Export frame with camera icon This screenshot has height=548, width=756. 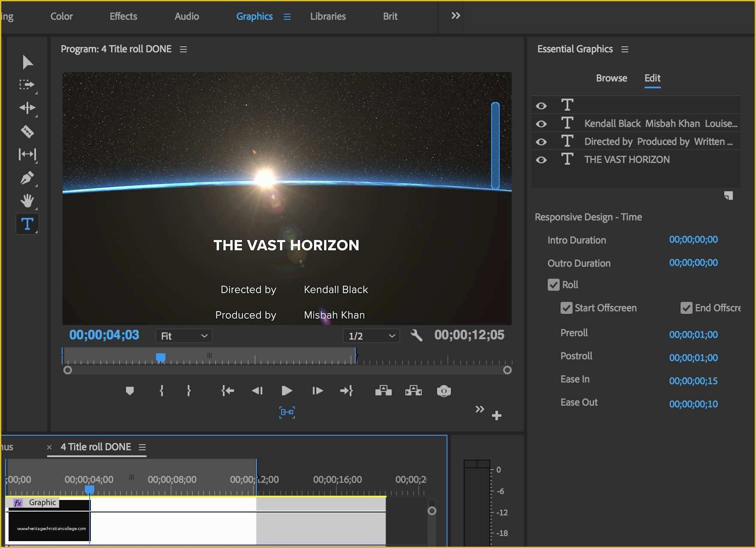point(444,391)
